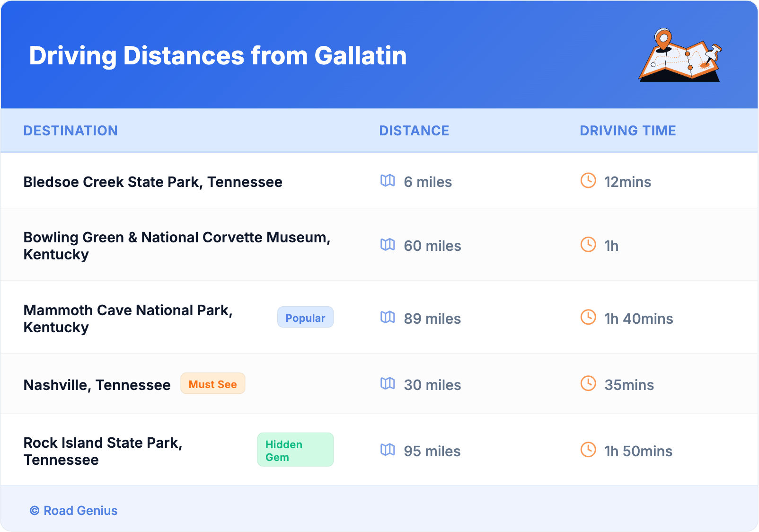Click the map icon beside 89 miles
This screenshot has height=532, width=759.
pyautogui.click(x=388, y=318)
